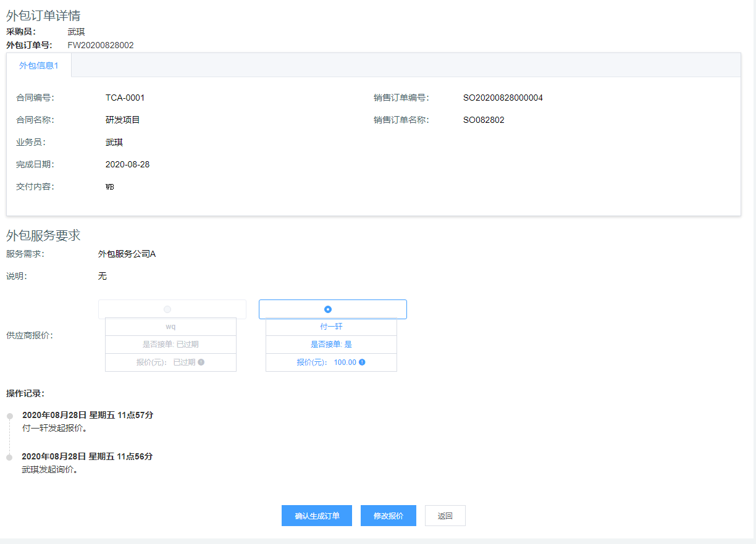The height and width of the screenshot is (544, 756).
Task: Click the 是否接单: 是 row
Action: coord(331,345)
